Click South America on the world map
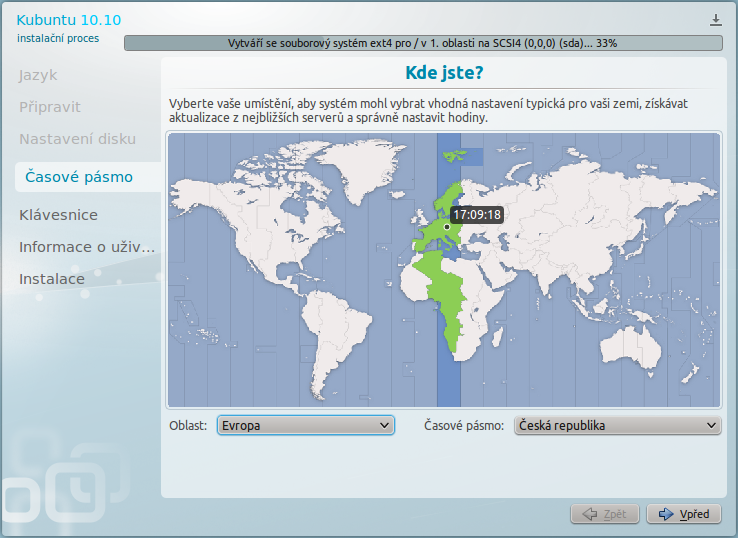Screen dimensions: 738x538 click(335, 337)
